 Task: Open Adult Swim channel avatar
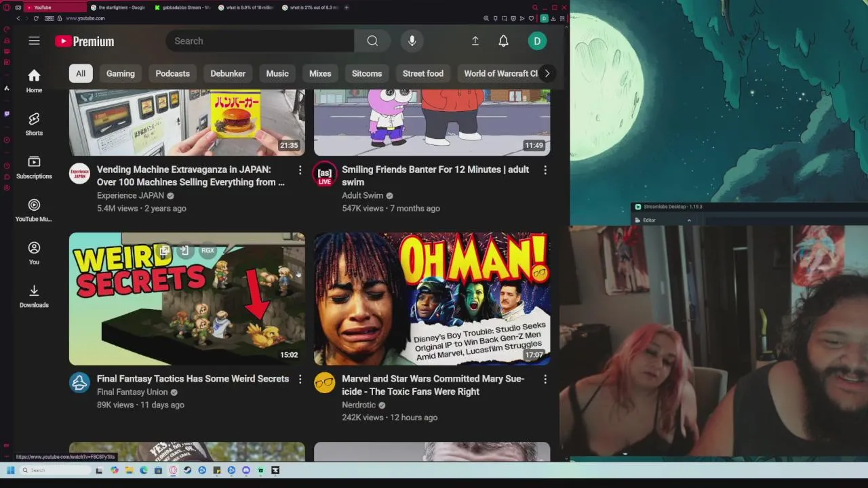[325, 174]
